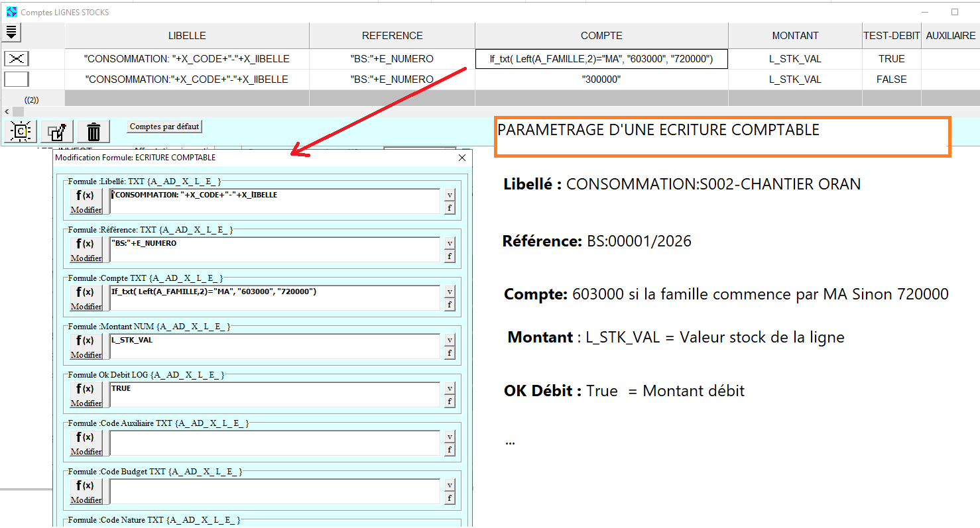Viewport: 980px width, 528px height.
Task: Click the new account line icon
Action: pos(21,131)
